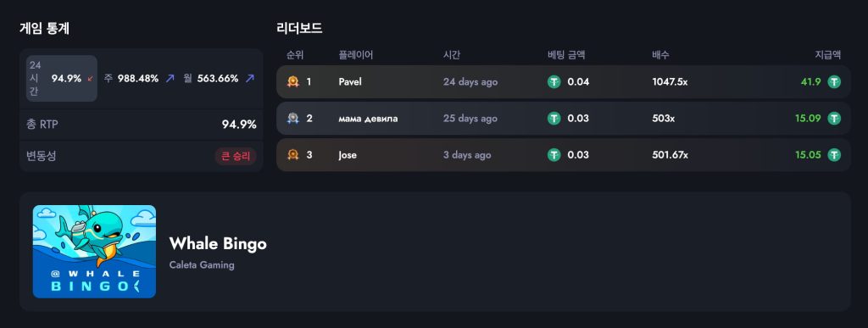Click the Caleta Gaming provider link
The image size is (868, 328).
202,265
